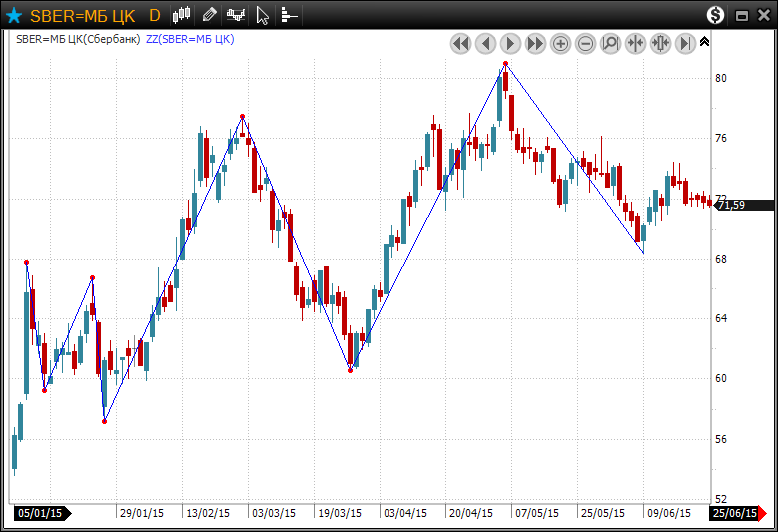Open the indicators icon in toolbar
This screenshot has height=532, width=778.
[236, 15]
